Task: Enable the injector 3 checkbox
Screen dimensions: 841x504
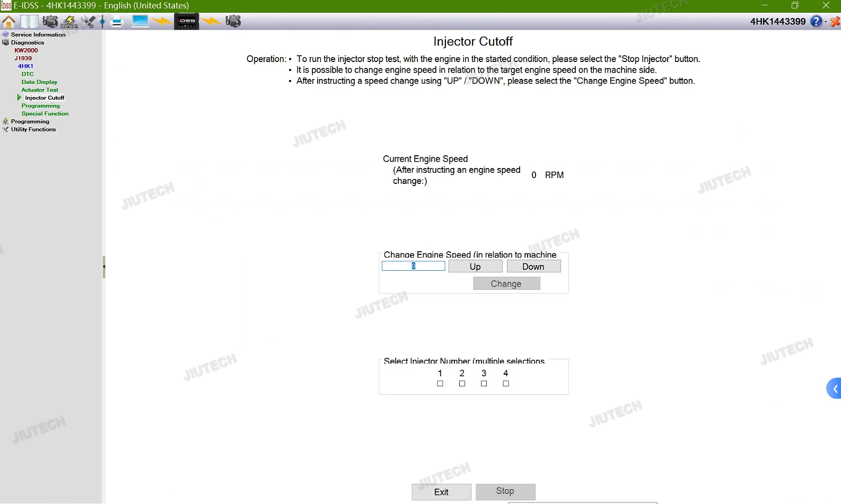Action: tap(484, 384)
